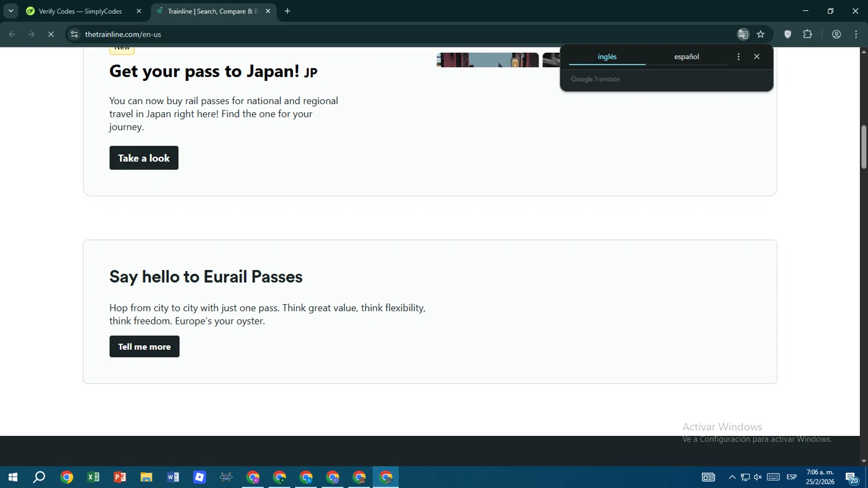This screenshot has width=868, height=488.
Task: Select the Trainline browser tab
Action: (212, 11)
